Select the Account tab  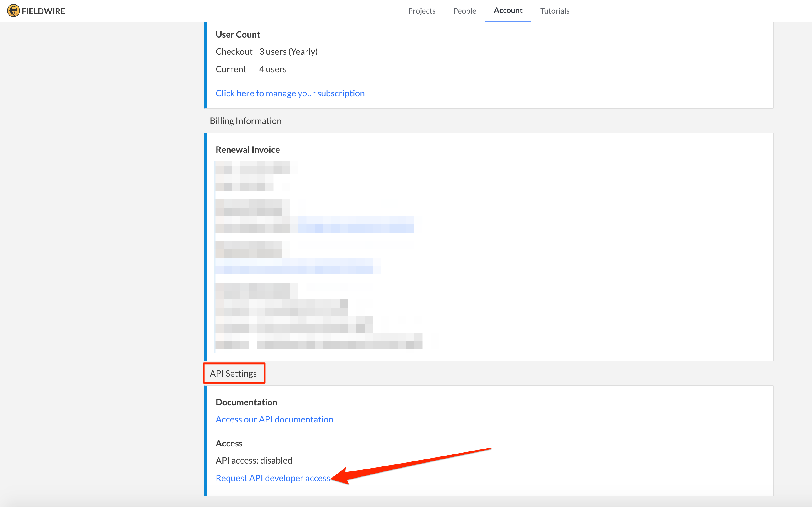point(508,10)
